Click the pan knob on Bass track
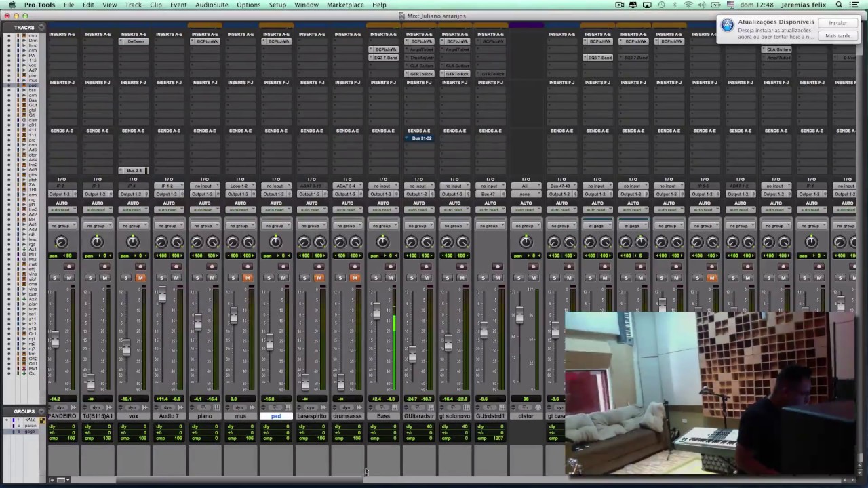 point(383,242)
